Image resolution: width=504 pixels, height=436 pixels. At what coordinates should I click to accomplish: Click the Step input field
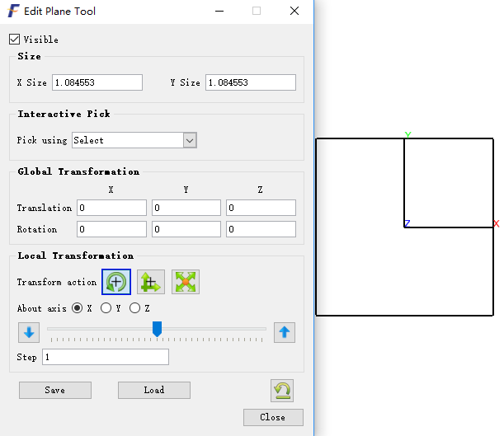click(x=106, y=357)
